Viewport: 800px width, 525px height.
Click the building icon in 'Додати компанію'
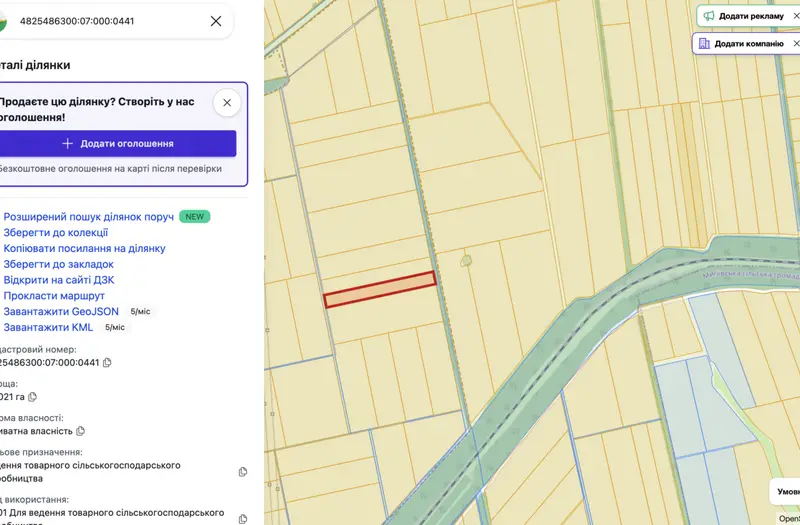pyautogui.click(x=704, y=43)
